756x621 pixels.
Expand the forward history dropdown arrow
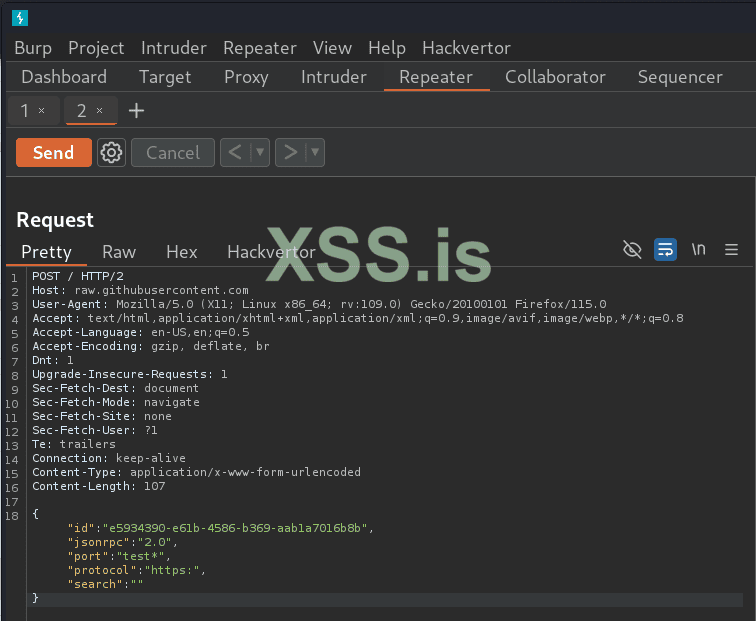click(x=315, y=152)
